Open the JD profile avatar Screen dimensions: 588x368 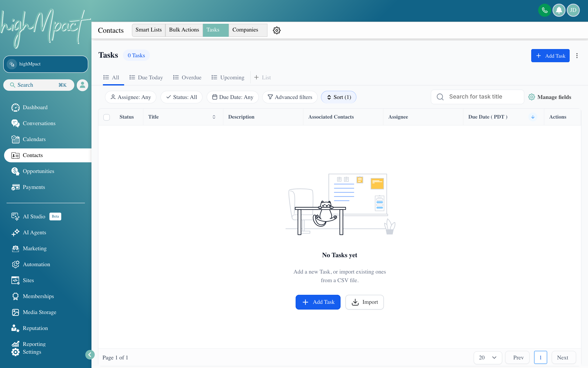573,10
